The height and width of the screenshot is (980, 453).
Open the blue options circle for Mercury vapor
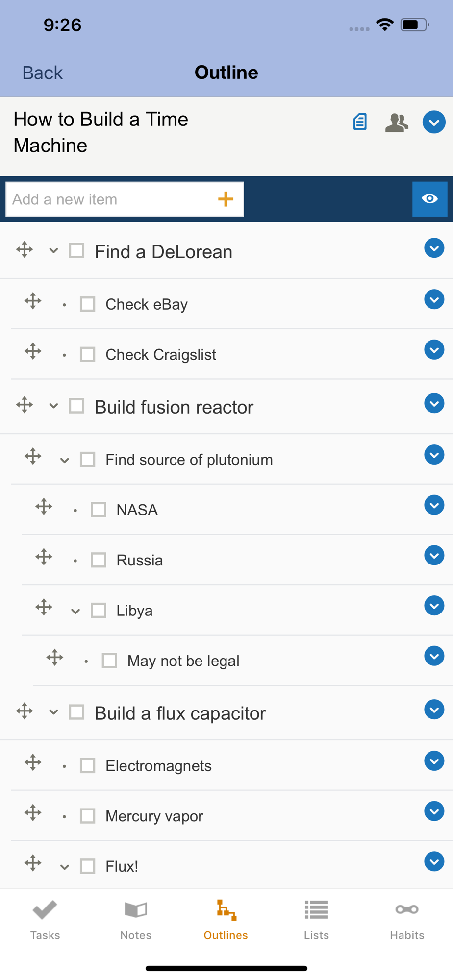434,811
